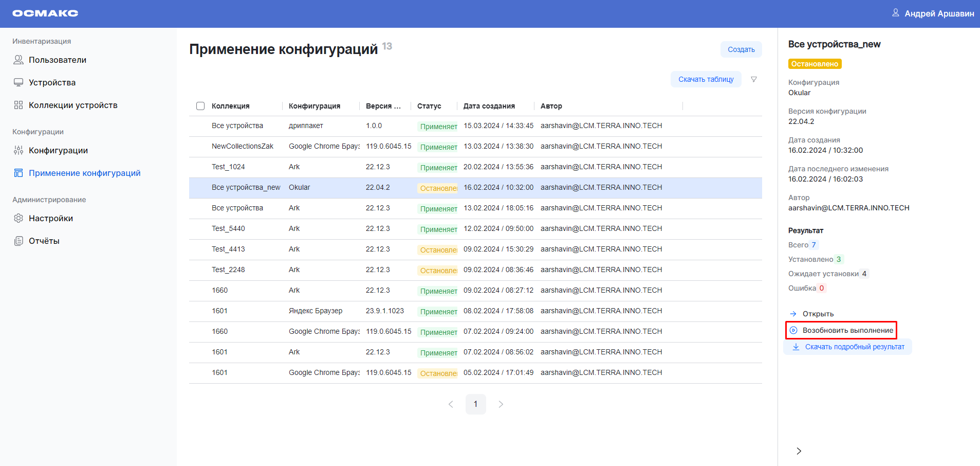Go to previous page with left arrow
This screenshot has width=980, height=466.
tap(451, 404)
